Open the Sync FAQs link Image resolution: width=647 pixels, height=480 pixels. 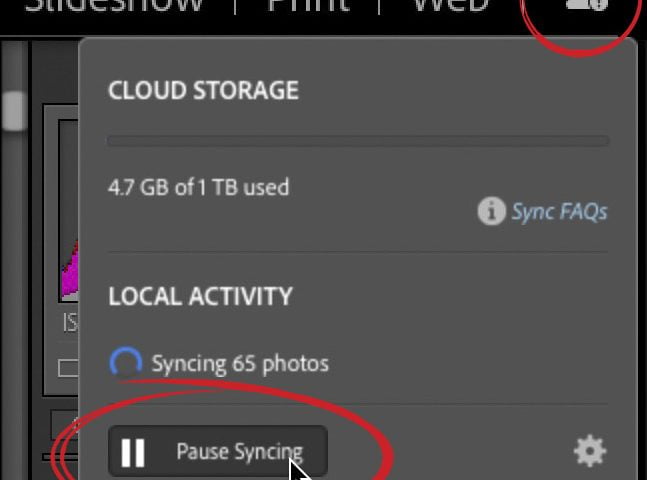[x=559, y=211]
